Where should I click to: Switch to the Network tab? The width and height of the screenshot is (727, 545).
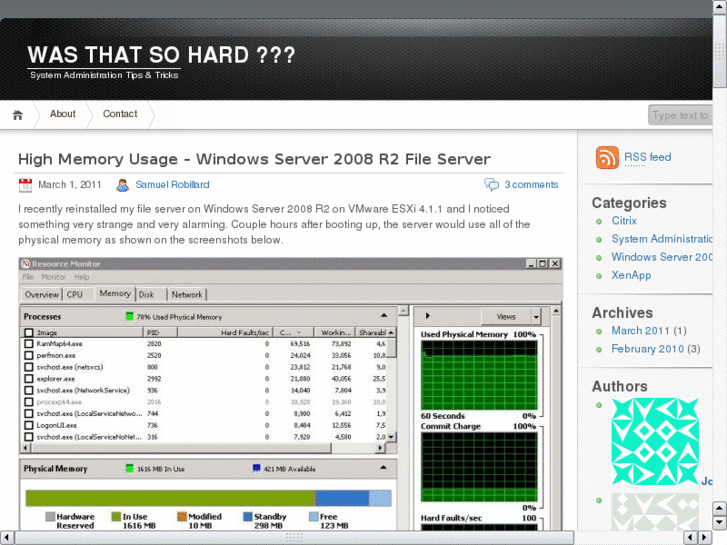click(x=187, y=295)
